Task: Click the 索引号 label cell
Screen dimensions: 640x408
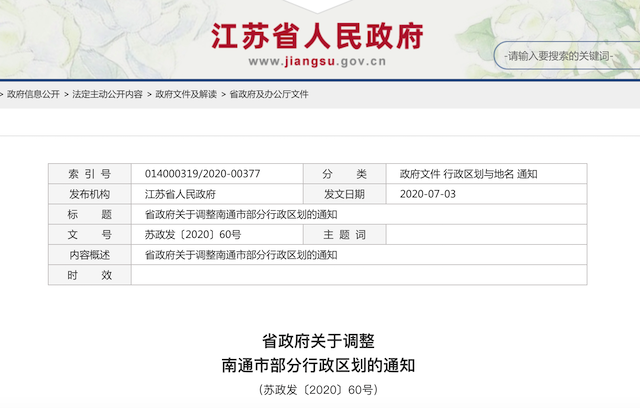Action: coord(90,174)
